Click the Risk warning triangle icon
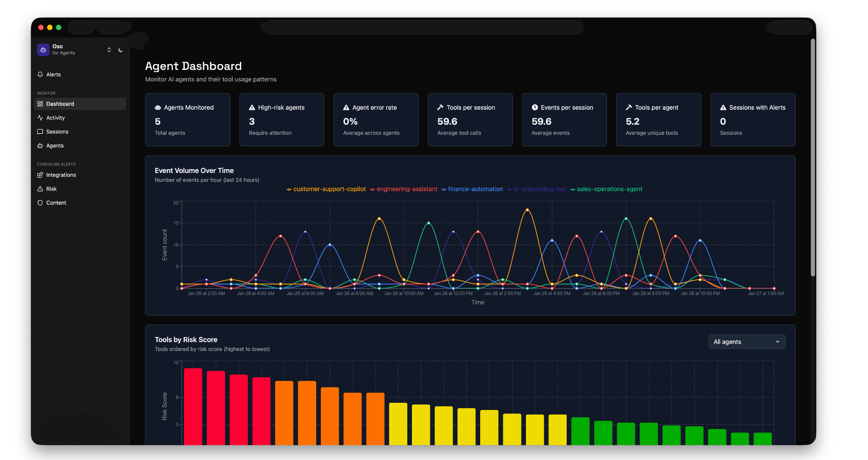 [x=40, y=189]
